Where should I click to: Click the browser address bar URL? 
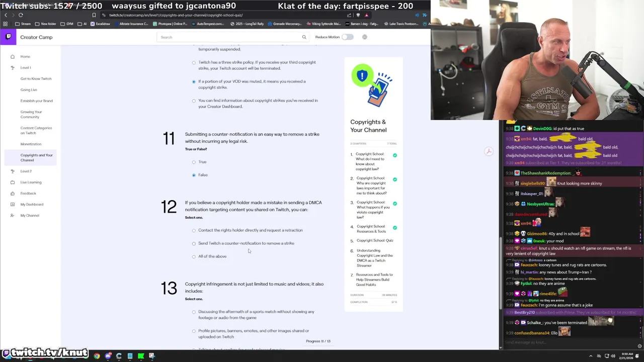(176, 15)
